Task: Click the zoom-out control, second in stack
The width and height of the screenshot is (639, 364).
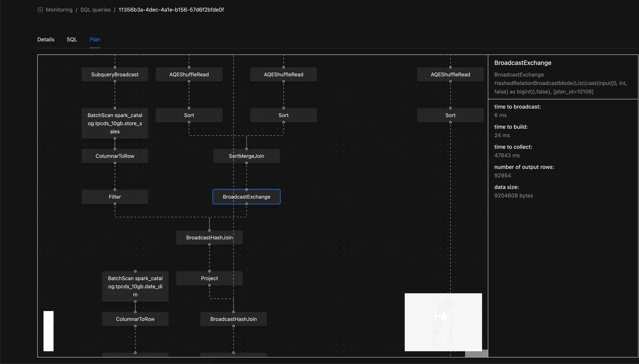Action: point(49,326)
